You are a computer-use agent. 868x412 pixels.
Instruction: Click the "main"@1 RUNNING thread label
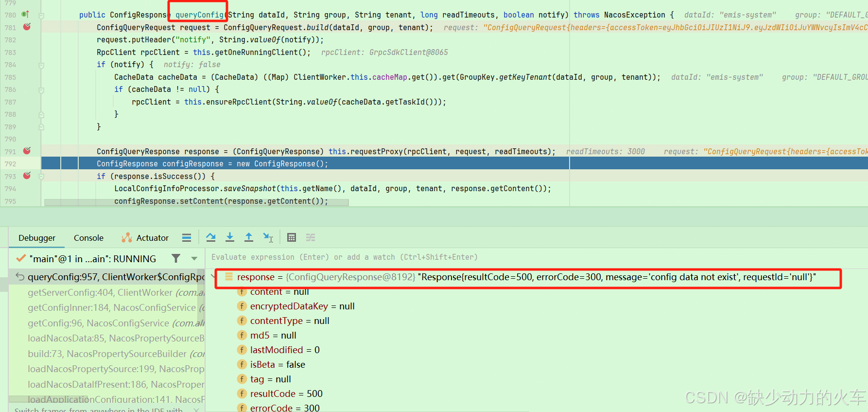click(x=93, y=259)
